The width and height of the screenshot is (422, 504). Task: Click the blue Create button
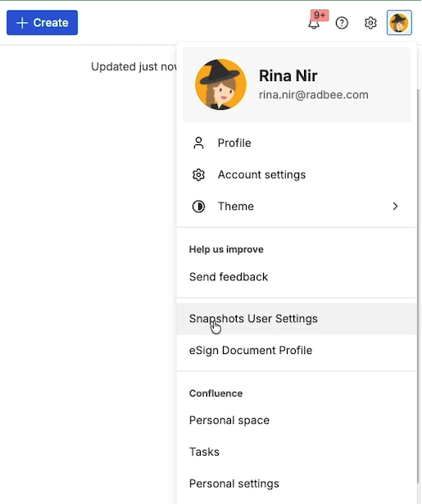coord(42,23)
